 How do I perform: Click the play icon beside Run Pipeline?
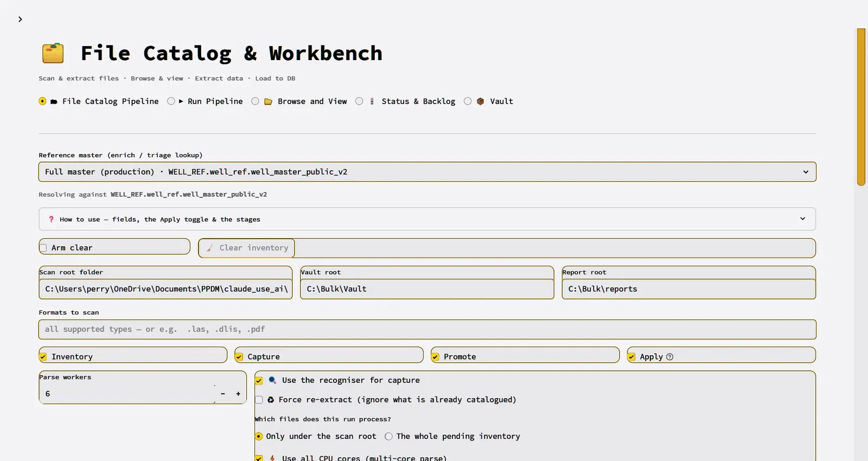coord(181,101)
